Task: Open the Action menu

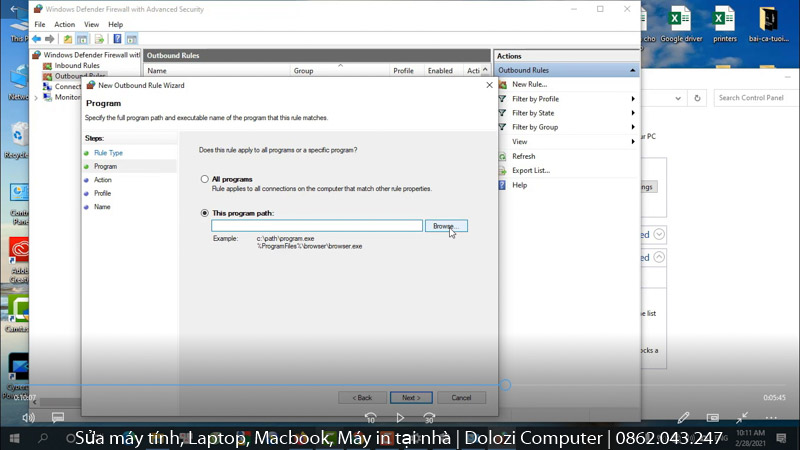Action: tap(64, 24)
